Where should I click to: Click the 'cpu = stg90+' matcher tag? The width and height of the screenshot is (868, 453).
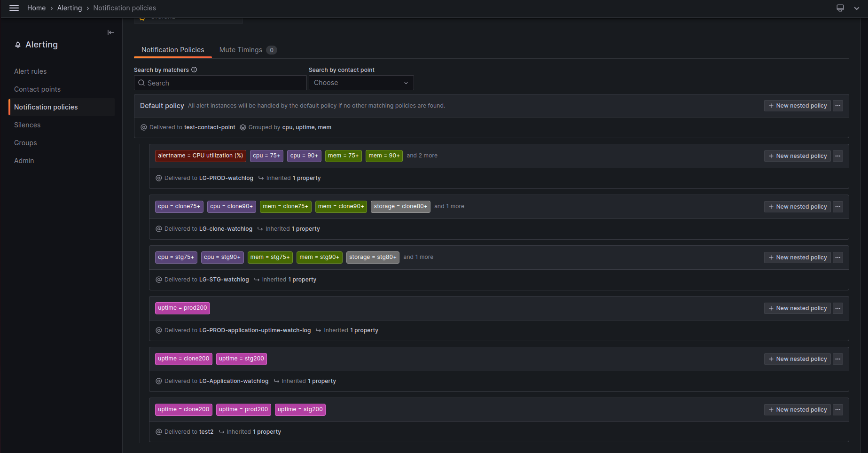coord(222,257)
